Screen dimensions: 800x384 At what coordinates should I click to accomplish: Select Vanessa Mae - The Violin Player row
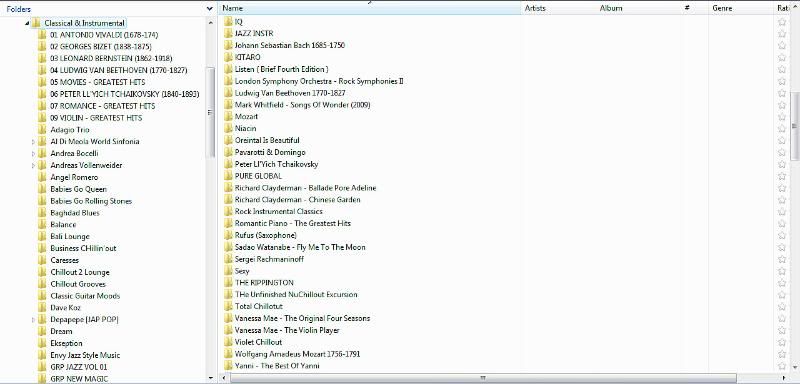[x=287, y=330]
